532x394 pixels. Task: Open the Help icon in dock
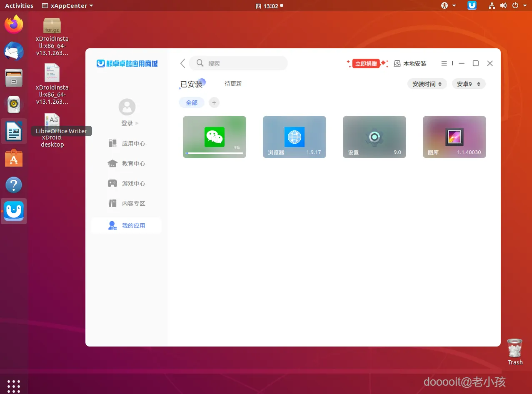(14, 185)
